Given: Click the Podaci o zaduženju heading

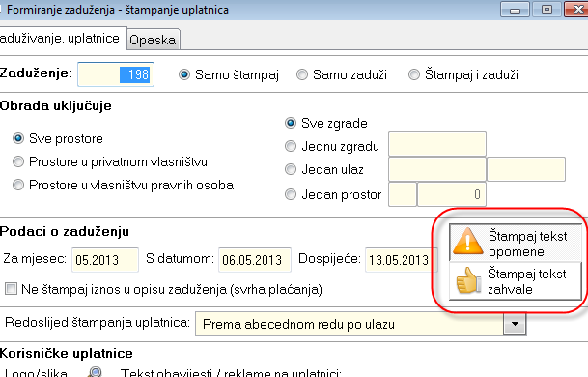Looking at the screenshot, I should click(65, 231).
